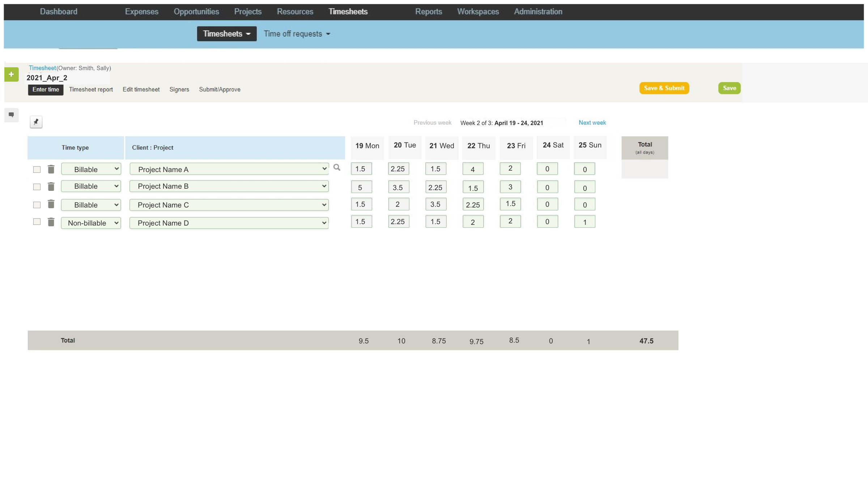Screen dimensions: 868x488
Task: Open the Reports menu
Action: [428, 12]
